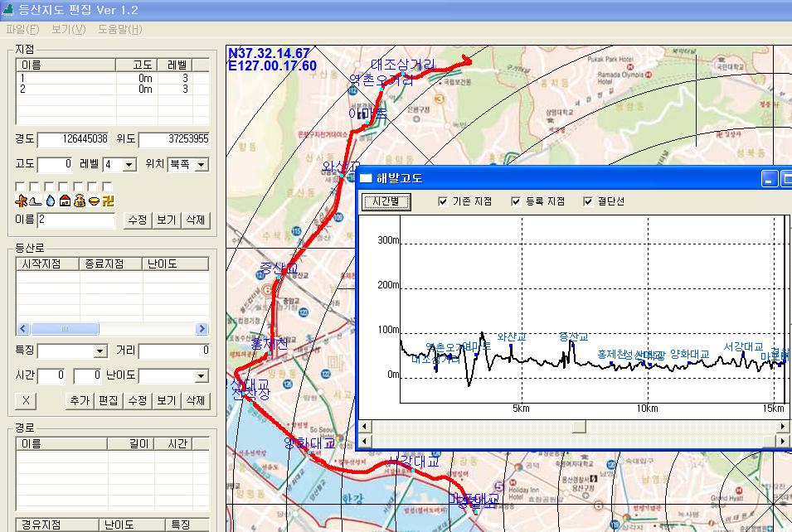Tick the checkbox above the house icon
Screen dimensions: 792x532
[63, 186]
